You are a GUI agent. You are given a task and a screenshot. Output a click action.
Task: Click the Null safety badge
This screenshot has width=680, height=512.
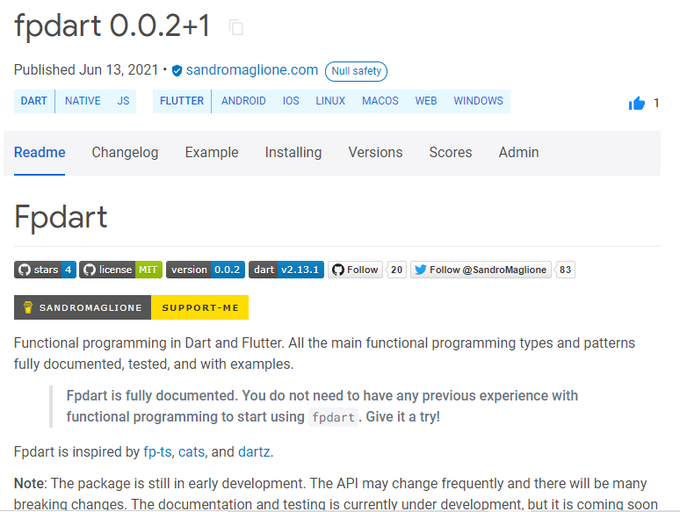point(356,71)
